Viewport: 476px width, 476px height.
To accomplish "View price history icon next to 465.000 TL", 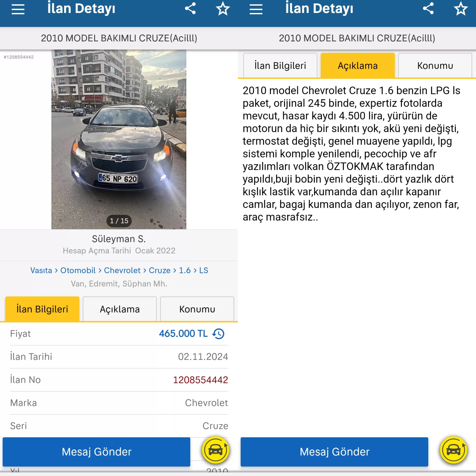I will 218,334.
